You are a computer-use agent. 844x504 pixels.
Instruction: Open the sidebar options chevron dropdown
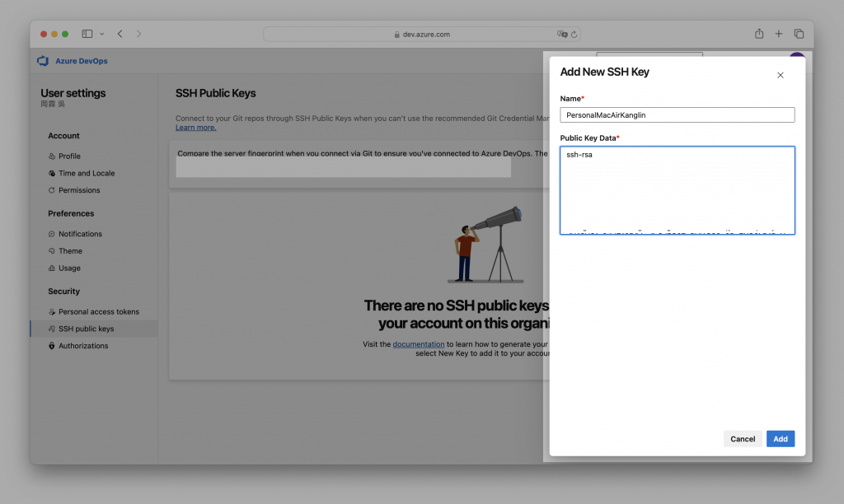pyautogui.click(x=101, y=34)
